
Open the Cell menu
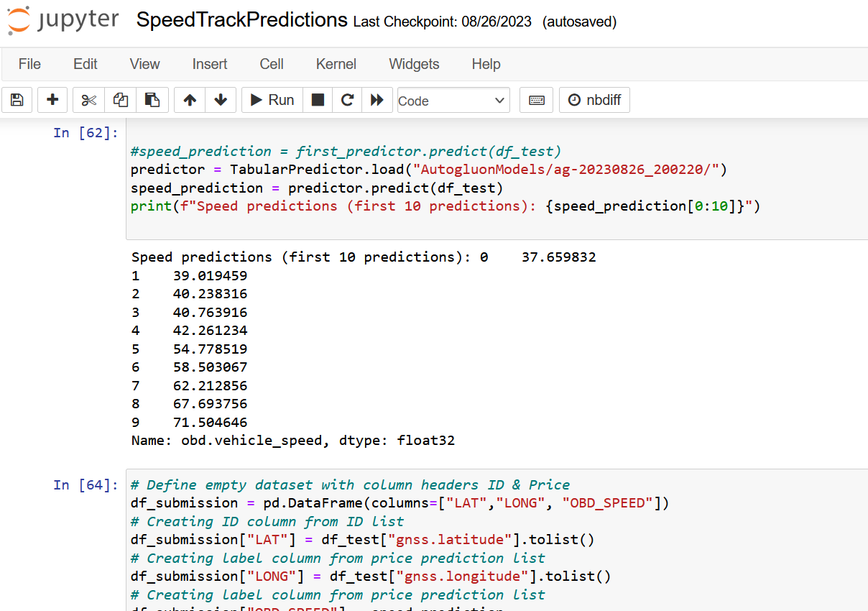coord(272,64)
